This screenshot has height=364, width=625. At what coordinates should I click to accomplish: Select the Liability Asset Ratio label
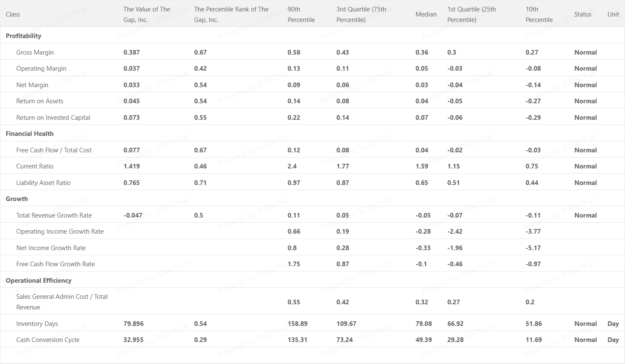[x=43, y=183]
